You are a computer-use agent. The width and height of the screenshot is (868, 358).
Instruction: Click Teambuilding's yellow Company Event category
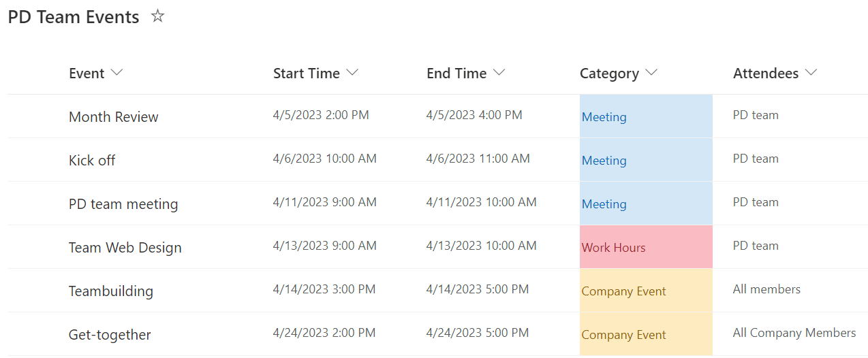click(645, 291)
